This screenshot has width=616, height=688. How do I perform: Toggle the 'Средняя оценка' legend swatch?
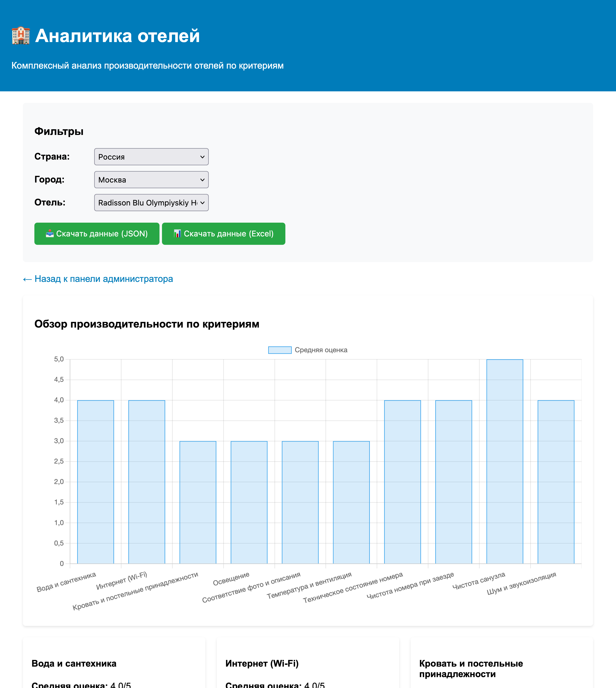click(280, 350)
